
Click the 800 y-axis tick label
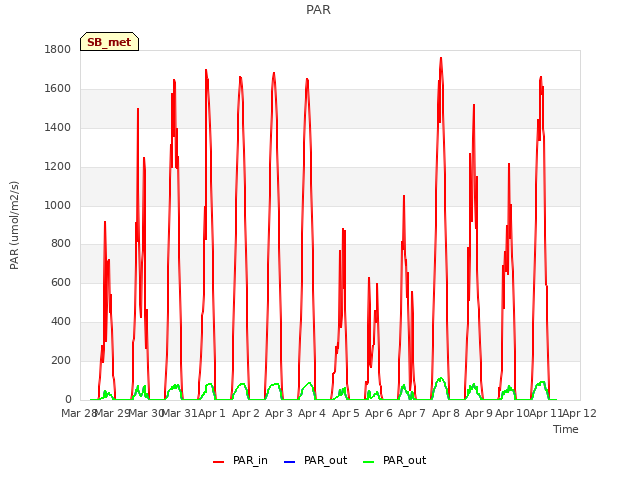point(61,244)
